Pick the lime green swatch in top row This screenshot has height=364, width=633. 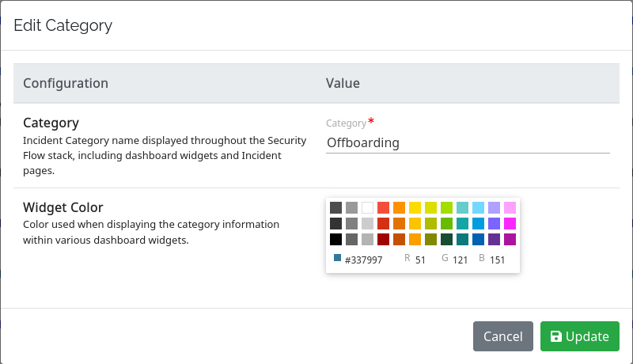446,207
